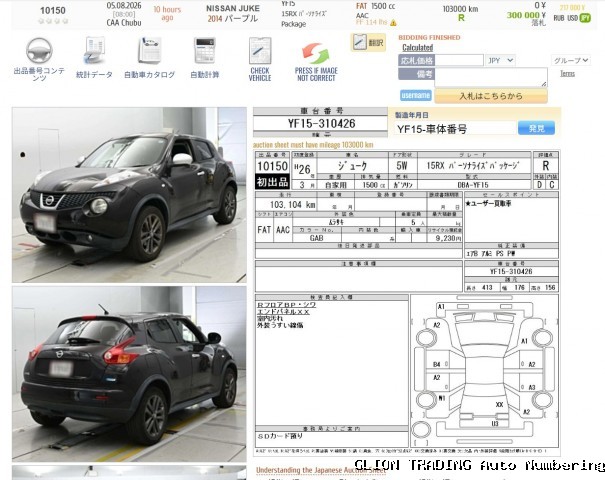Switch price currency to USD
The height and width of the screenshot is (480, 605).
pos(572,18)
